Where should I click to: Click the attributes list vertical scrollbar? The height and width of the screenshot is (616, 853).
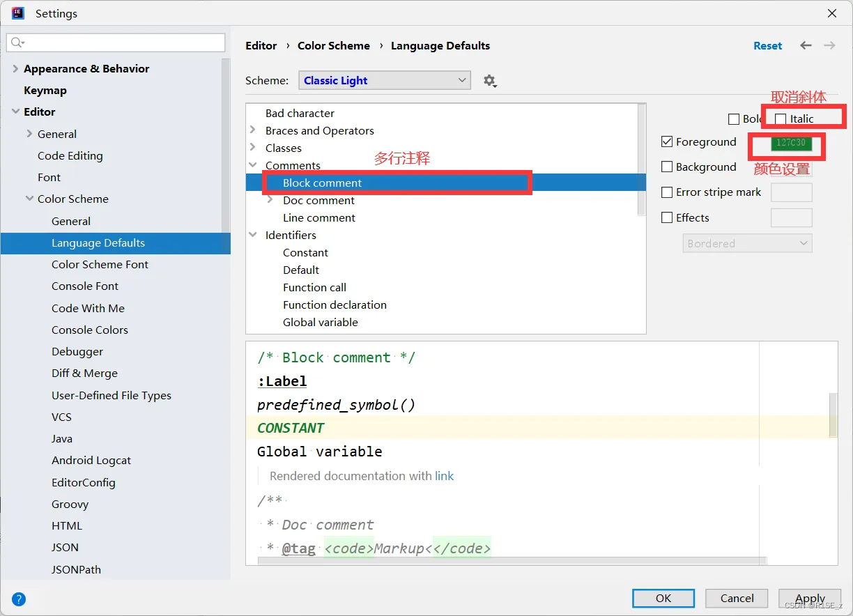click(642, 160)
